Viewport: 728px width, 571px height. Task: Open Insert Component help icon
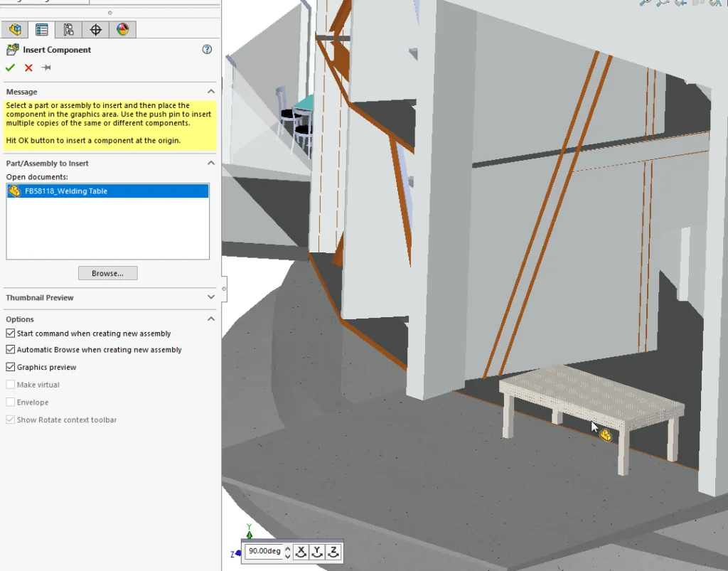point(207,49)
